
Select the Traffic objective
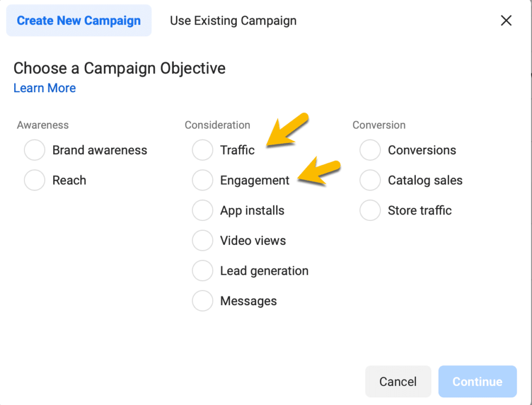(202, 150)
